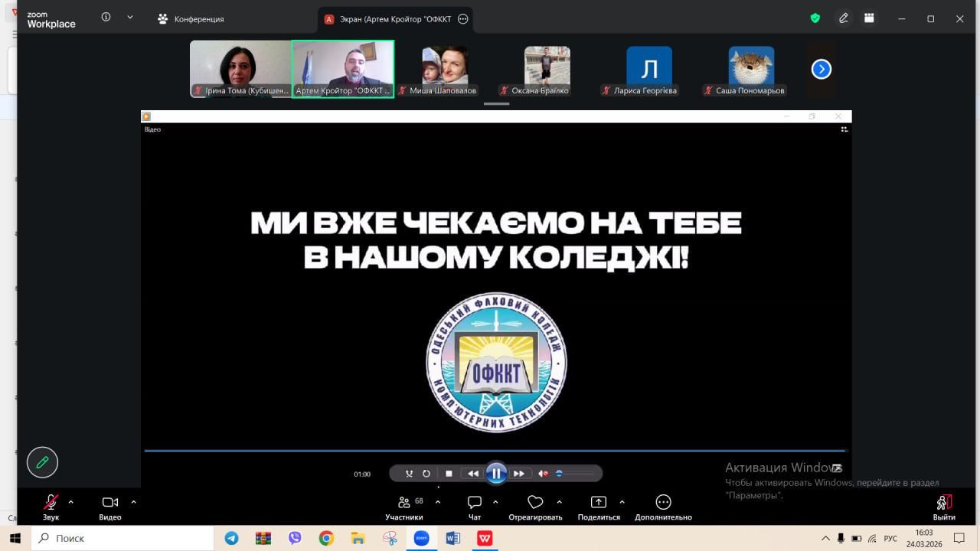Show next participants with blue arrow button
The height and width of the screenshot is (551, 980).
821,70
